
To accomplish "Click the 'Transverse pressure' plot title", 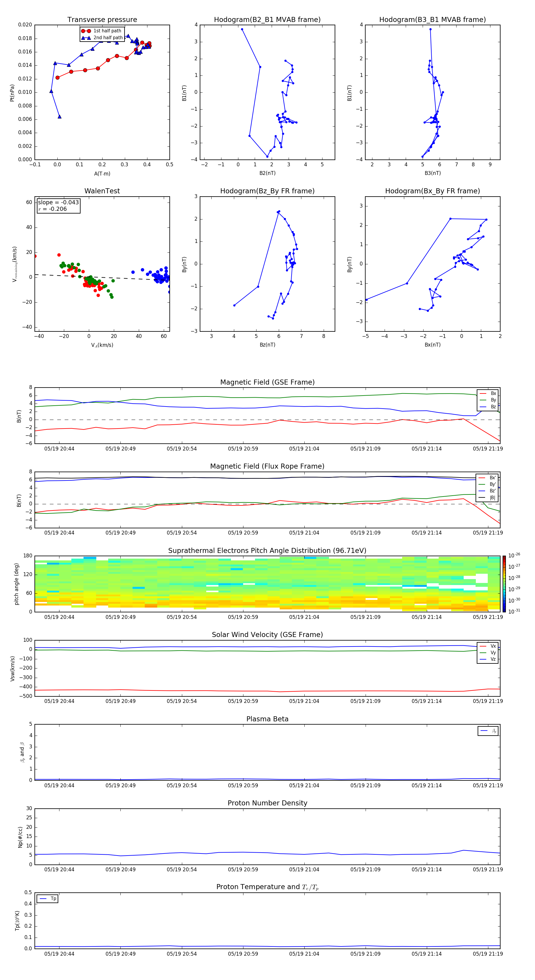I will (102, 20).
